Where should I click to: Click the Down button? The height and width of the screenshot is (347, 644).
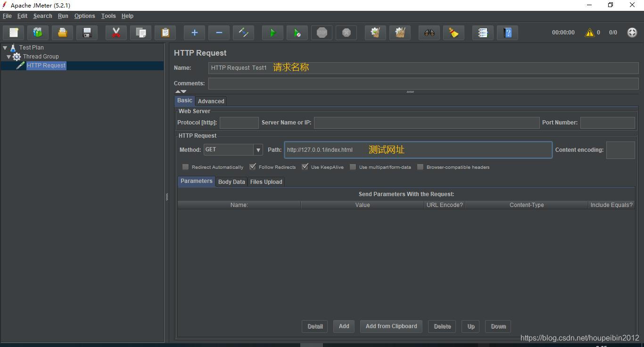coord(498,326)
